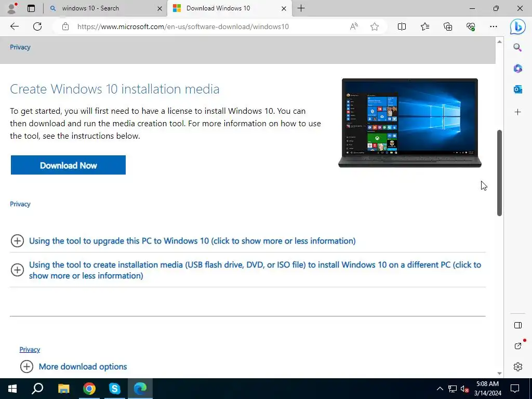Open Outlook in the sidebar

click(517, 89)
